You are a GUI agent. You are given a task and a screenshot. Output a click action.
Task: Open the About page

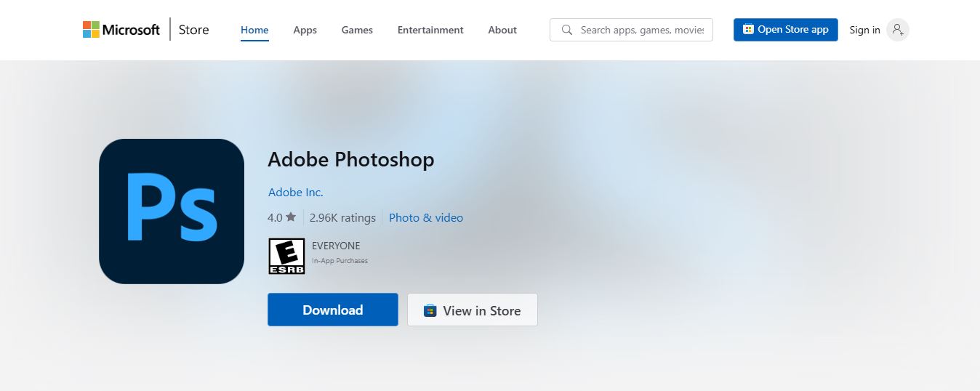[502, 30]
